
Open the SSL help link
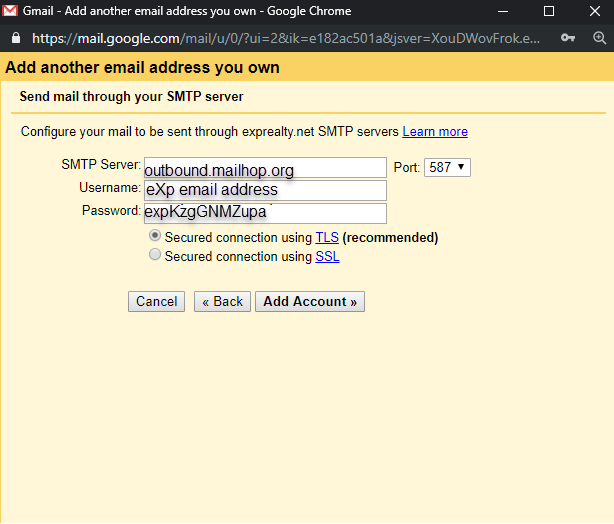pos(327,257)
